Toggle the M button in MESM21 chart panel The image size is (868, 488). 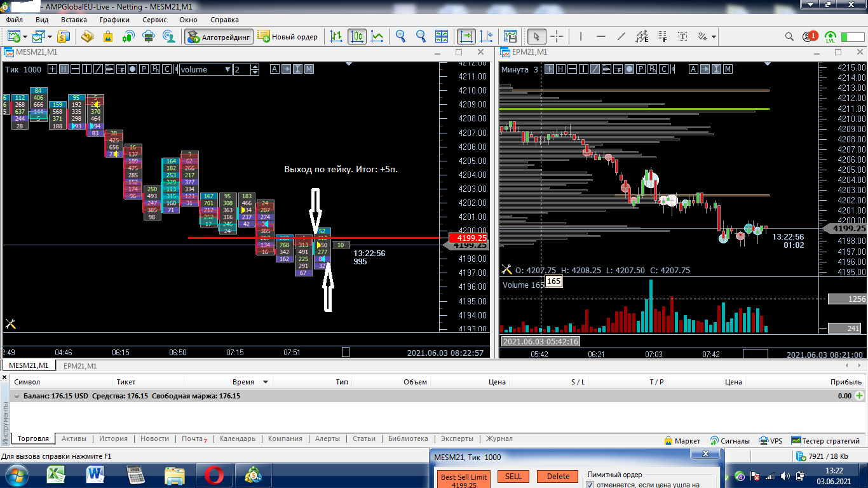[x=309, y=69]
